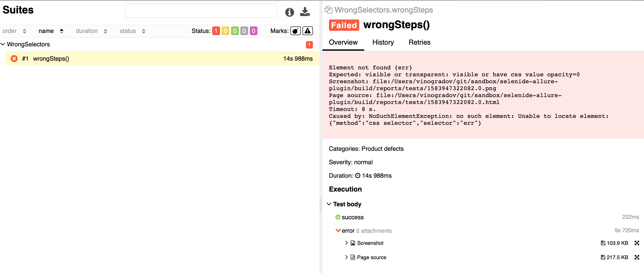
Task: Click the green passed icon on success step
Action: coord(338,217)
